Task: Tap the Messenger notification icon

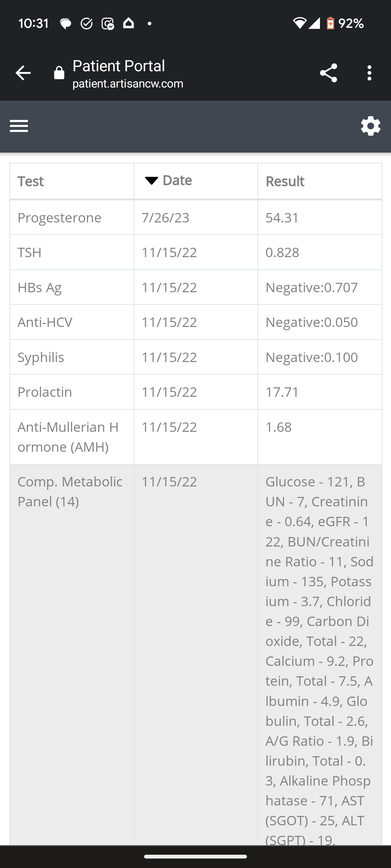Action: click(108, 24)
